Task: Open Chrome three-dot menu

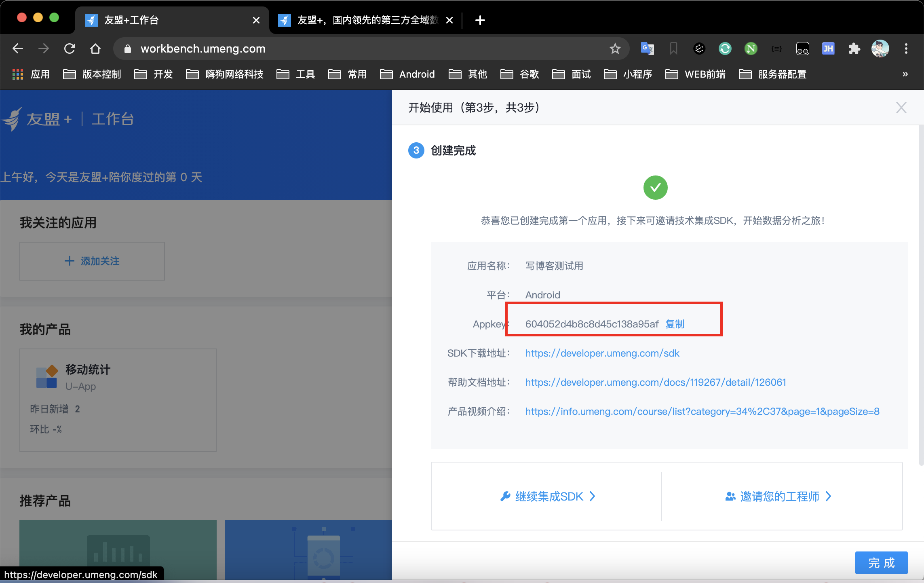Action: tap(906, 49)
